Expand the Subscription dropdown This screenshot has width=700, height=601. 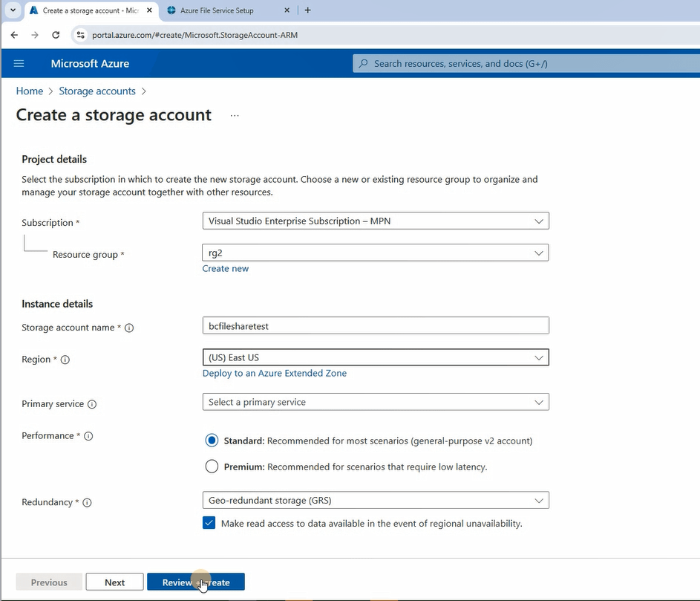tap(376, 221)
